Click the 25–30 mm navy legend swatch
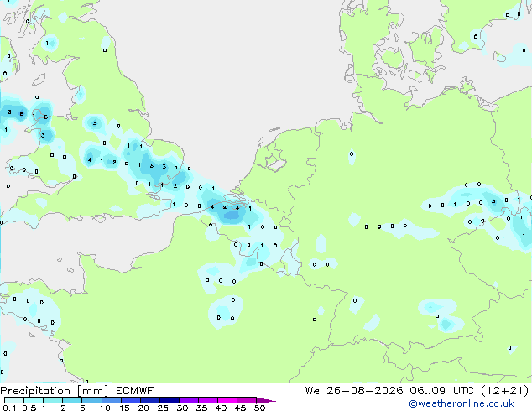This screenshot has width=532, height=411. coord(169,400)
